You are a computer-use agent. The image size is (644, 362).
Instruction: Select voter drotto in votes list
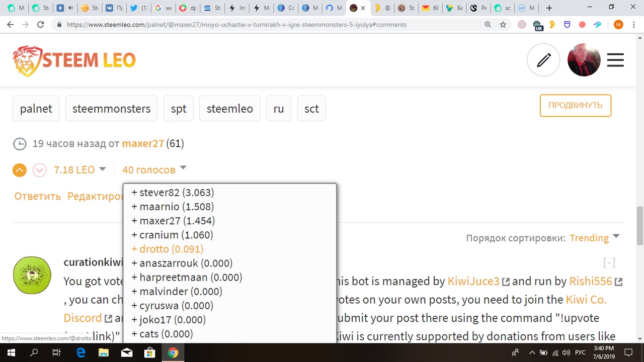pyautogui.click(x=167, y=249)
